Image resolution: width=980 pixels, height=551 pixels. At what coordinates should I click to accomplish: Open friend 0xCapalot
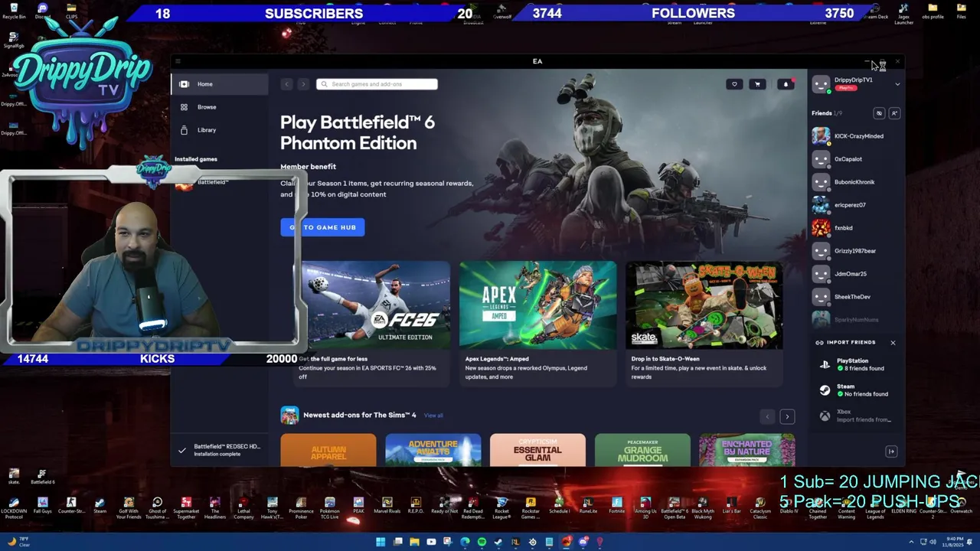coord(855,159)
